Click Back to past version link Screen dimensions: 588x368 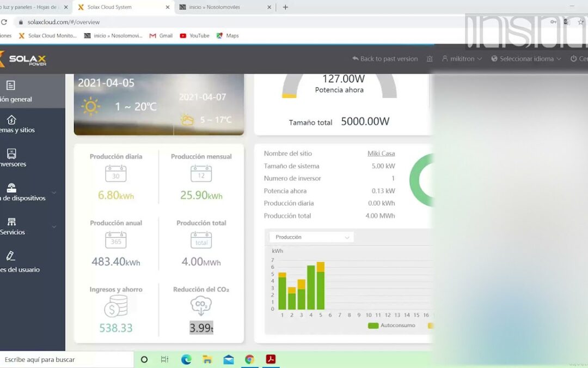point(385,59)
